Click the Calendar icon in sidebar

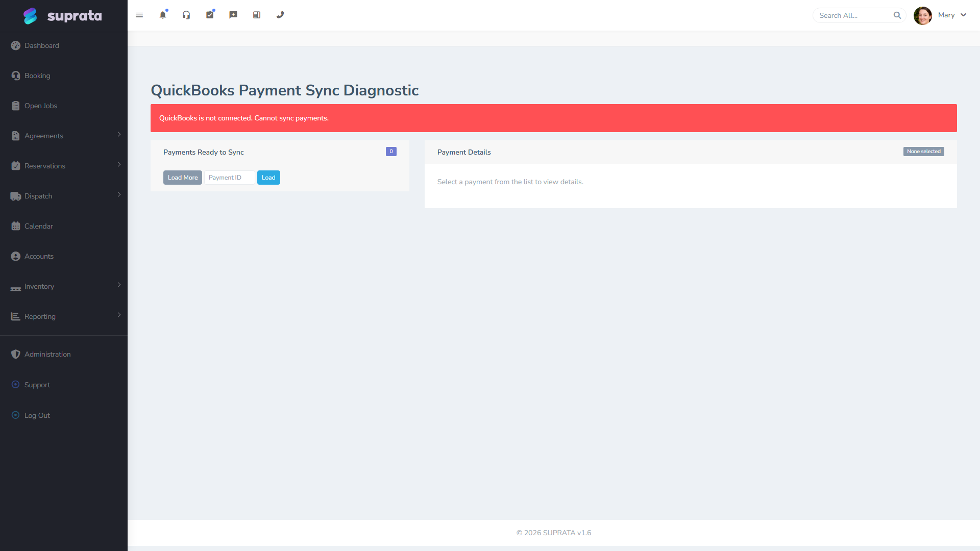click(x=16, y=226)
